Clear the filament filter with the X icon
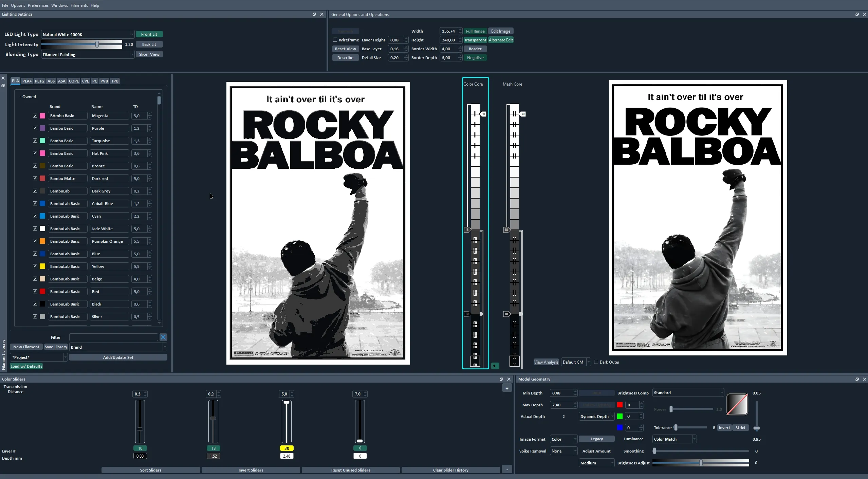The height and width of the screenshot is (479, 868). tap(163, 337)
